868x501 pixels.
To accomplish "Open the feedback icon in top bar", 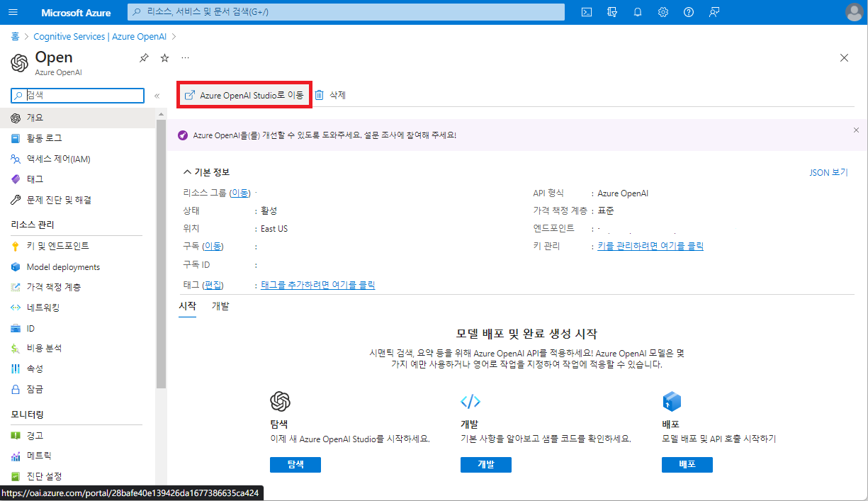I will pos(714,12).
